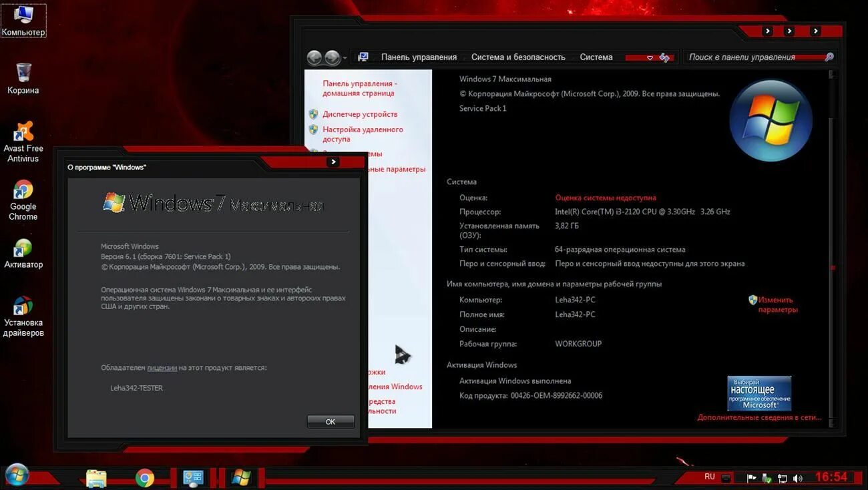Select Активация Windows выполнена text
This screenshot has height=490, width=868.
515,381
